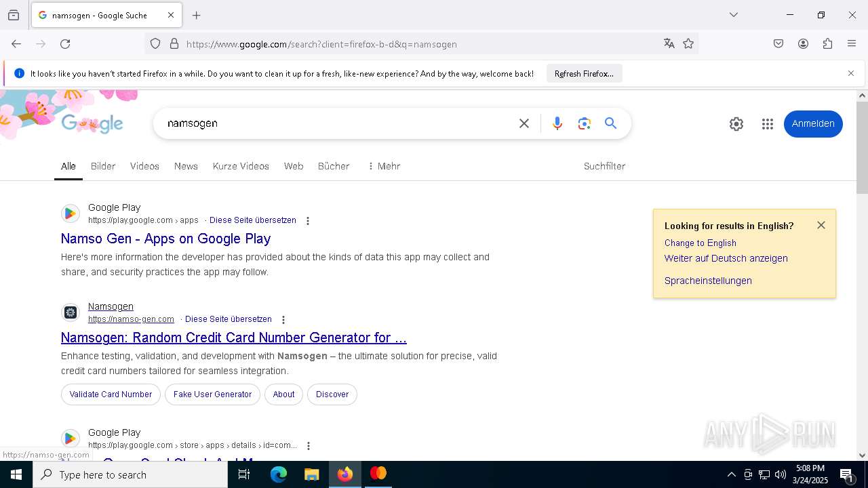Open site security padlock info
This screenshot has height=488, width=868.
coord(174,44)
